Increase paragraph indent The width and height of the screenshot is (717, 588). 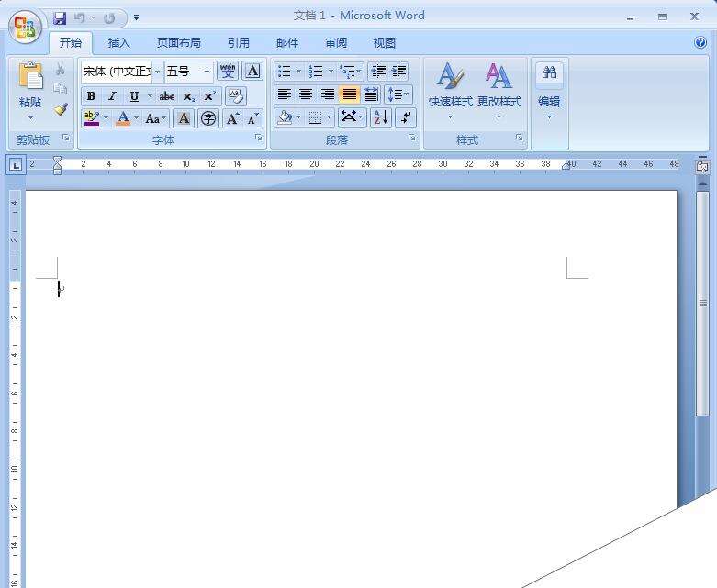(x=398, y=72)
